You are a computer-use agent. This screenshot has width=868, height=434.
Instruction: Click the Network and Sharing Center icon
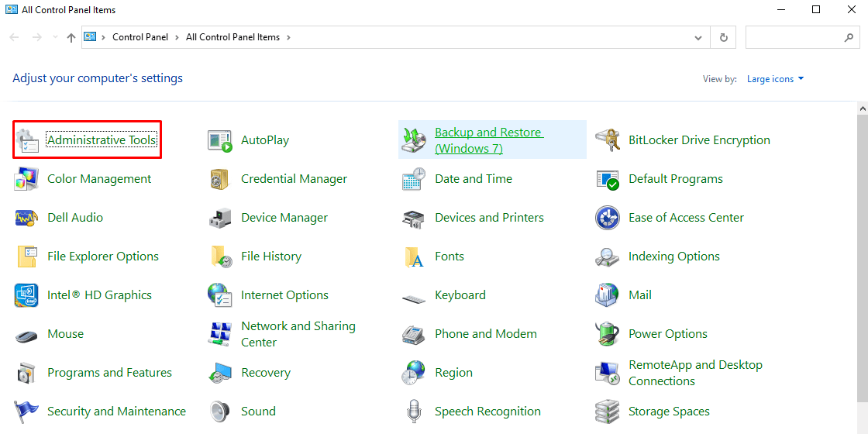(220, 334)
